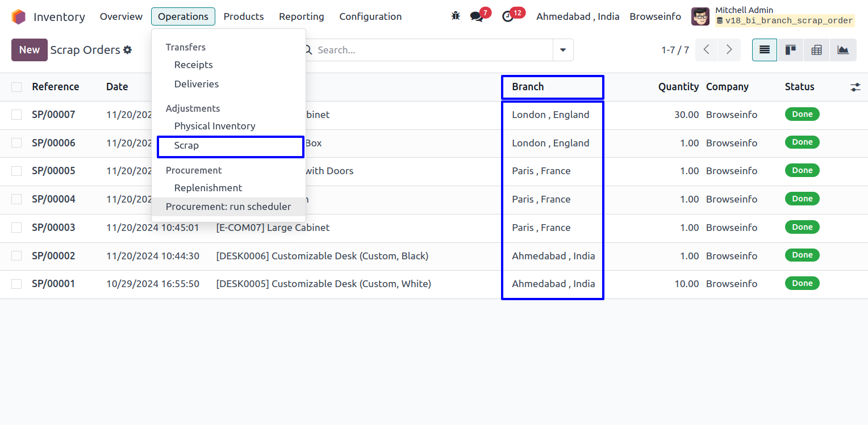The height and width of the screenshot is (425, 868).
Task: Switch to Kanban view
Action: click(x=790, y=50)
